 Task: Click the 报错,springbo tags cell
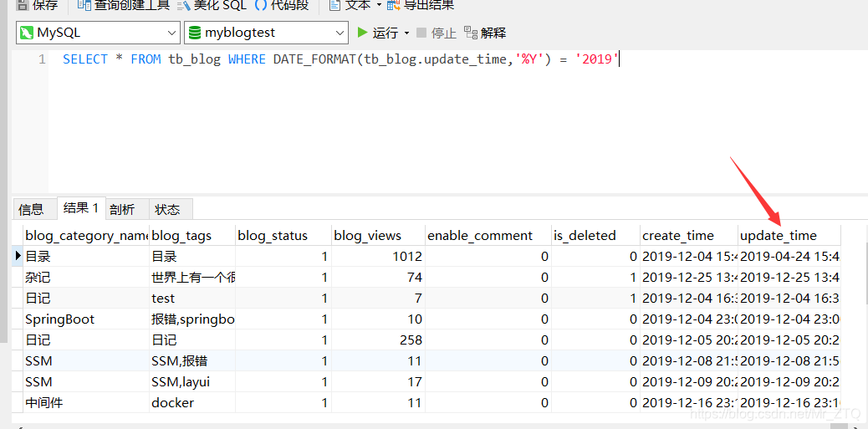[x=192, y=319]
